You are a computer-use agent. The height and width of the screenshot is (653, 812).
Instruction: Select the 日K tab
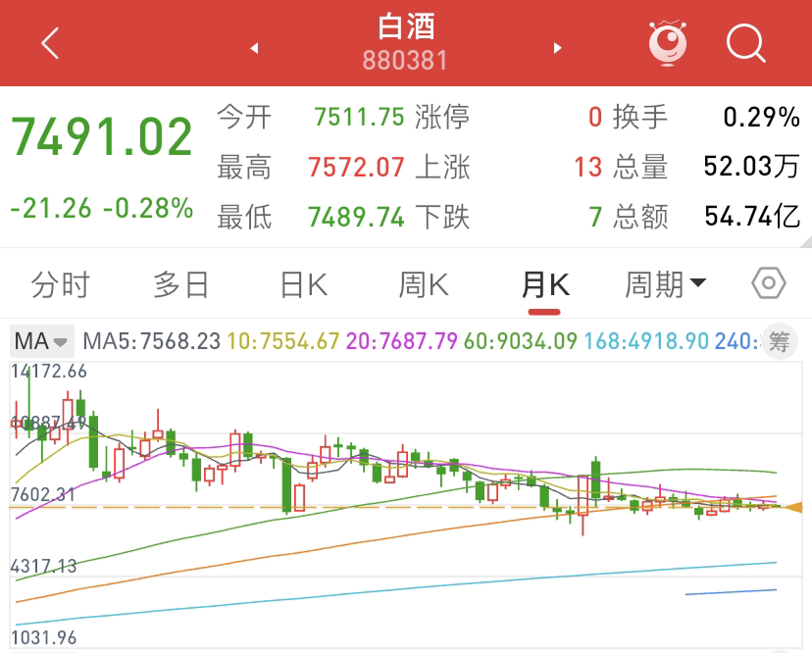(x=304, y=284)
